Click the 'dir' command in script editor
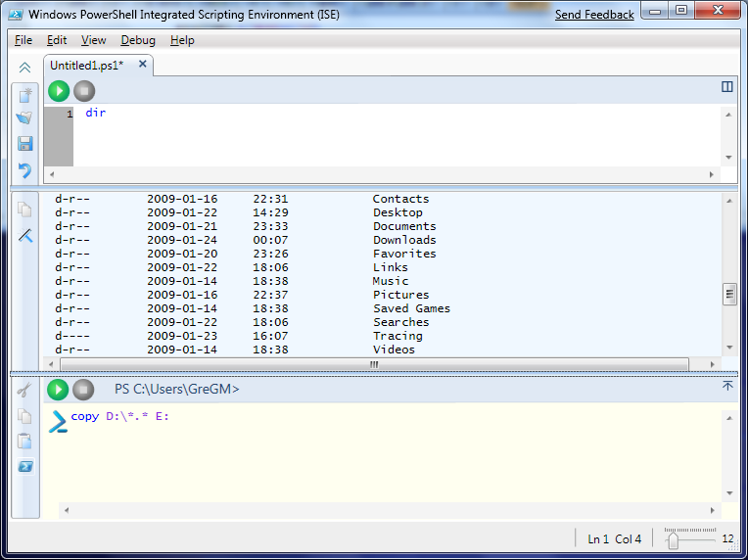Image resolution: width=748 pixels, height=560 pixels. click(x=95, y=113)
